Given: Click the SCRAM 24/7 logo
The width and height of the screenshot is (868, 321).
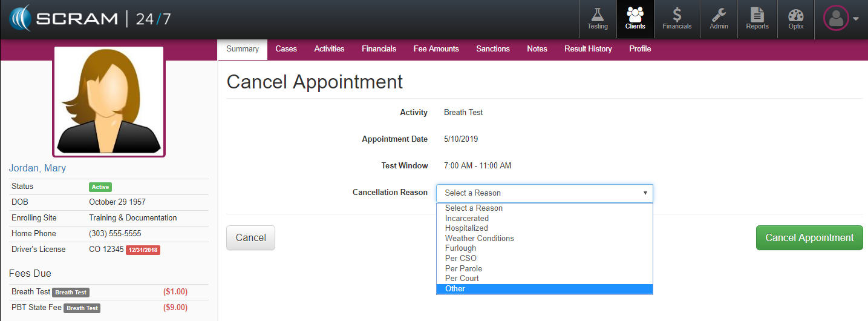Looking at the screenshot, I should pos(91,19).
